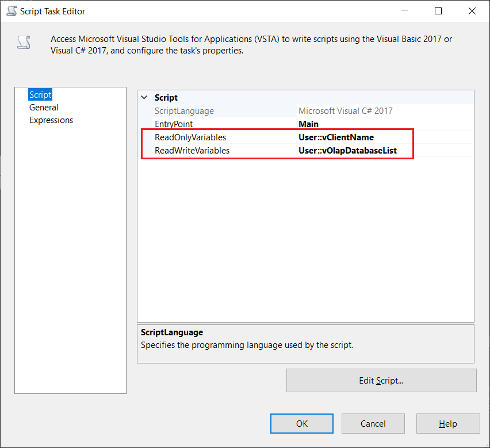Open the General page

(x=44, y=108)
